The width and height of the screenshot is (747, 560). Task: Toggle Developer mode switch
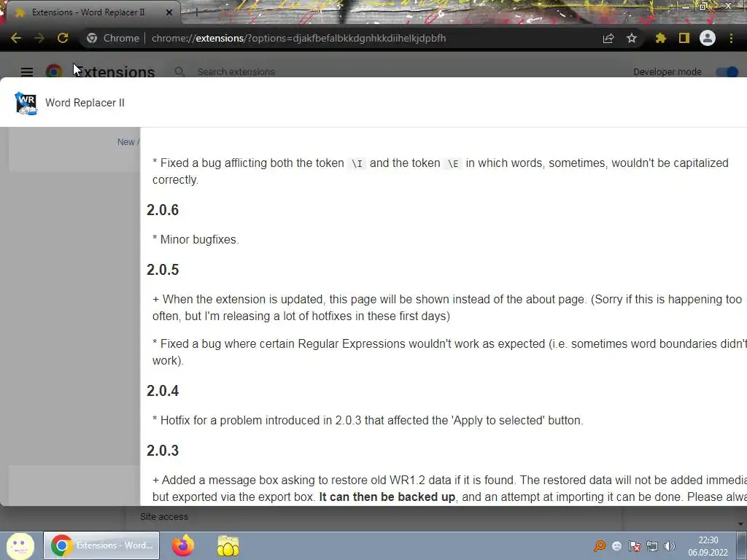(x=727, y=72)
